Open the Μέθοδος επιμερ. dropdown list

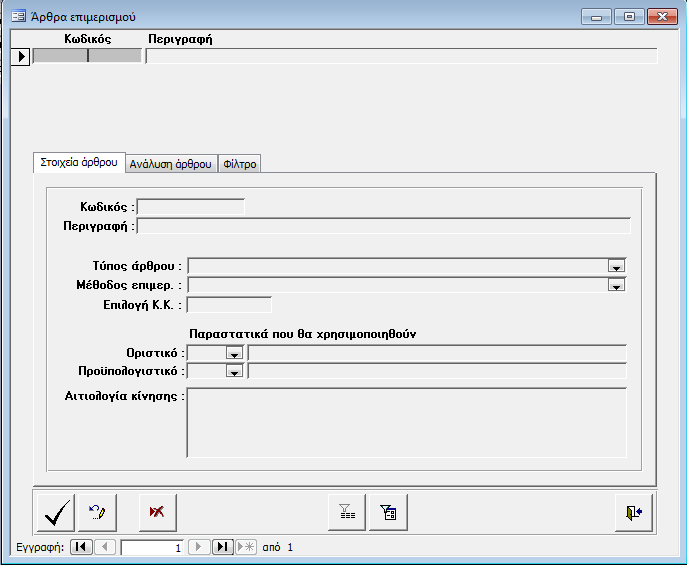click(x=616, y=285)
